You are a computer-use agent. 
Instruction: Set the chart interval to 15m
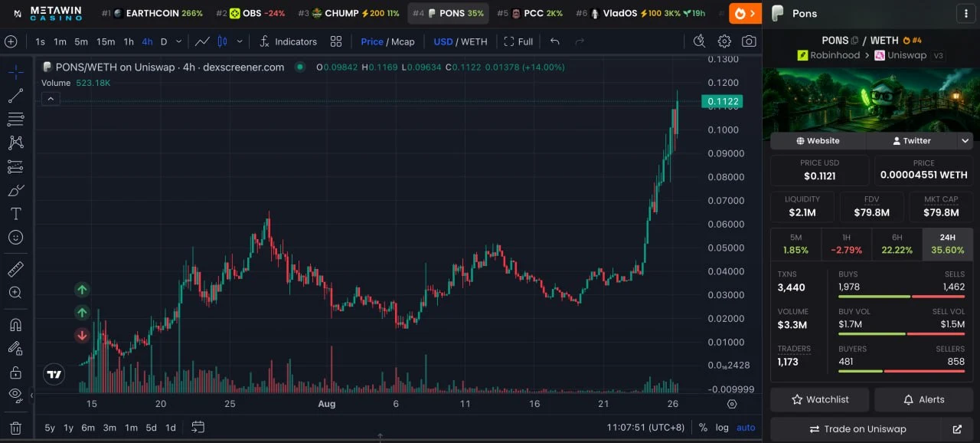click(106, 41)
